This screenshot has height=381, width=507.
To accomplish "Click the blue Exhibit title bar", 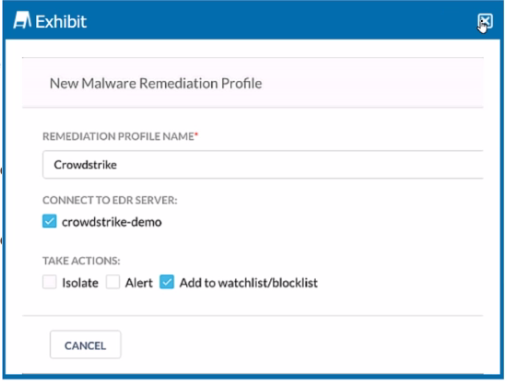I will 253,21.
